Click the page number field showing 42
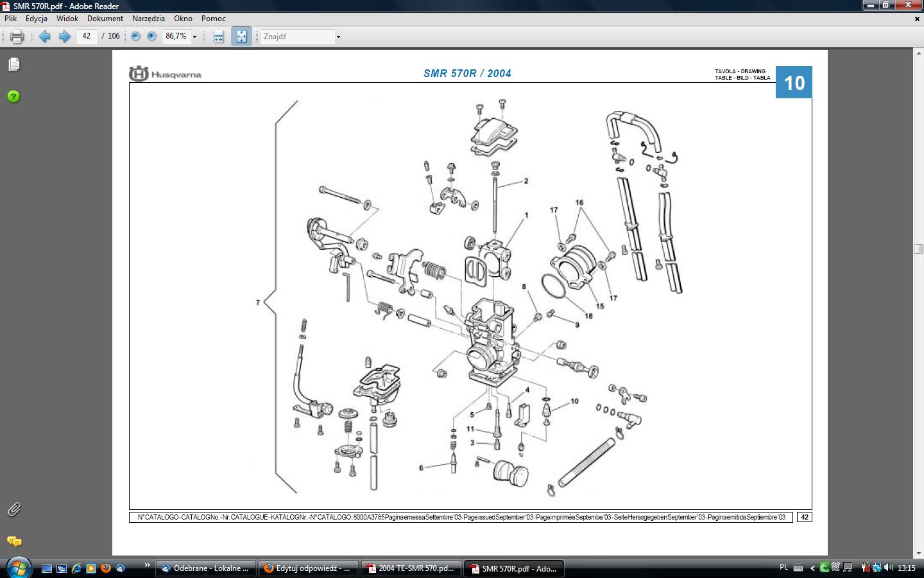The image size is (924, 578). (87, 36)
